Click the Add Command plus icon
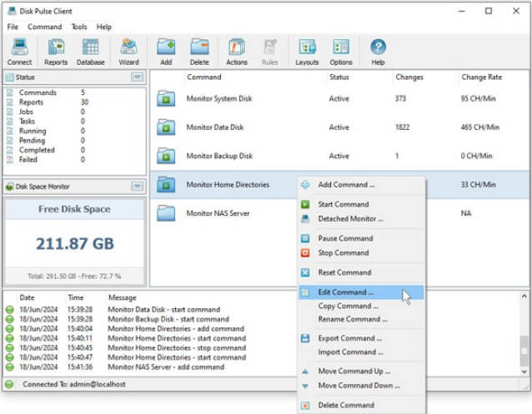Viewport: 532px width, 414px height. click(x=305, y=185)
